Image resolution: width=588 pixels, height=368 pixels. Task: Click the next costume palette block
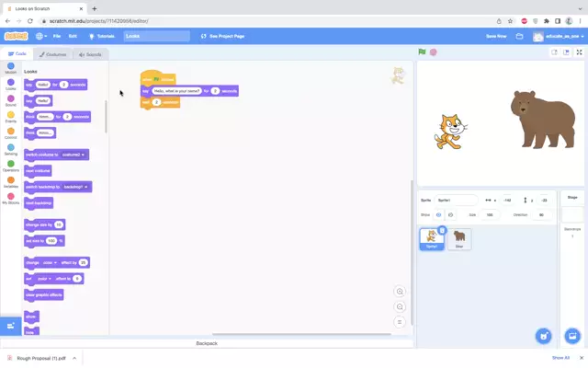38,171
